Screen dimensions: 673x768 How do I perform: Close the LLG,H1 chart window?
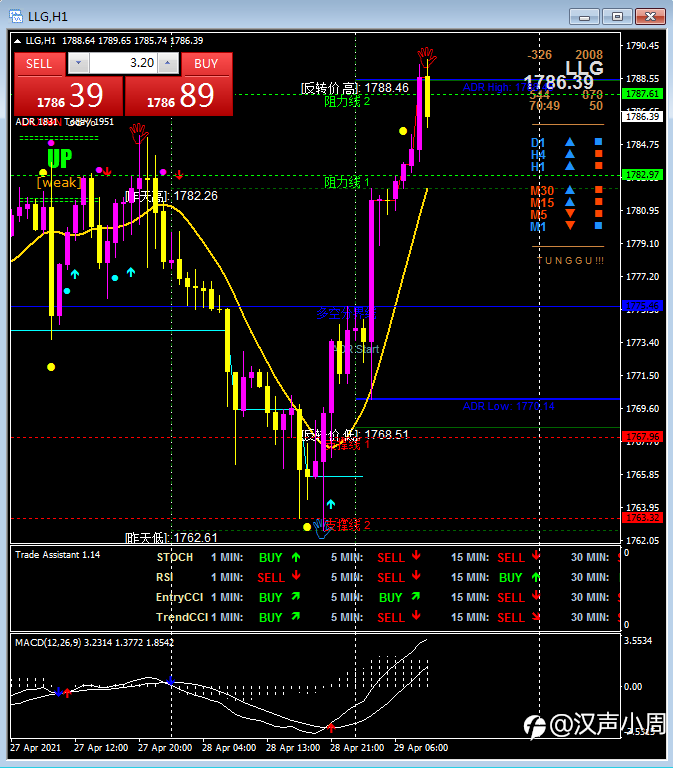coord(650,17)
